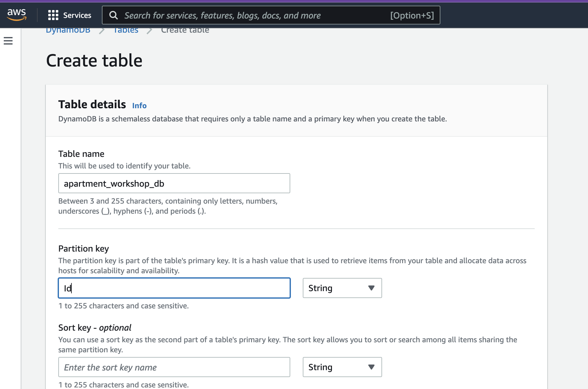
Task: Focus the AWS services search field
Action: [x=271, y=15]
